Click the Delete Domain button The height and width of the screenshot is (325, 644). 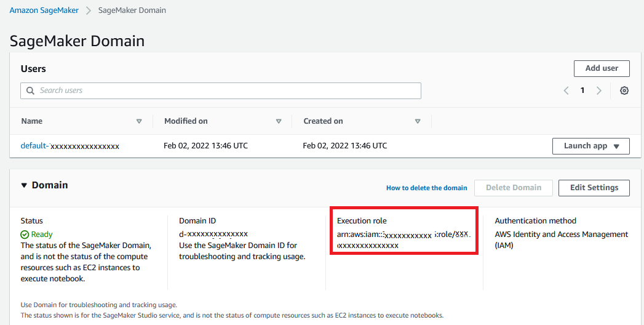click(513, 188)
